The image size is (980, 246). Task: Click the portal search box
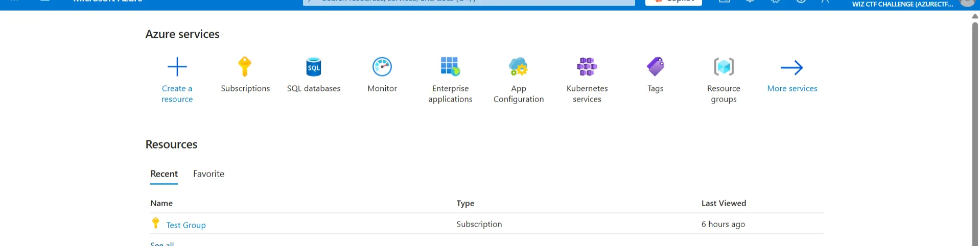pos(469,2)
